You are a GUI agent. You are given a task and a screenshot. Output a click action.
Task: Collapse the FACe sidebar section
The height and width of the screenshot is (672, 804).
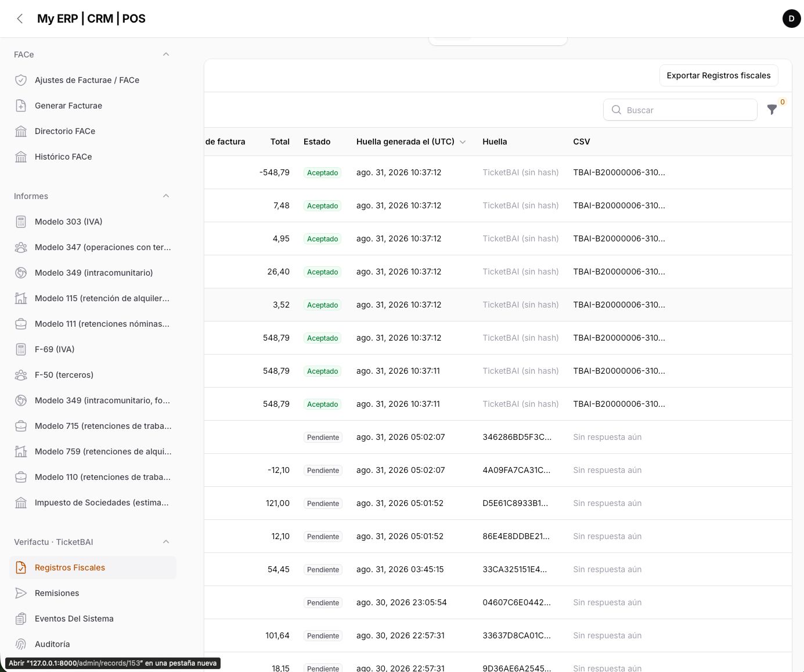[166, 55]
